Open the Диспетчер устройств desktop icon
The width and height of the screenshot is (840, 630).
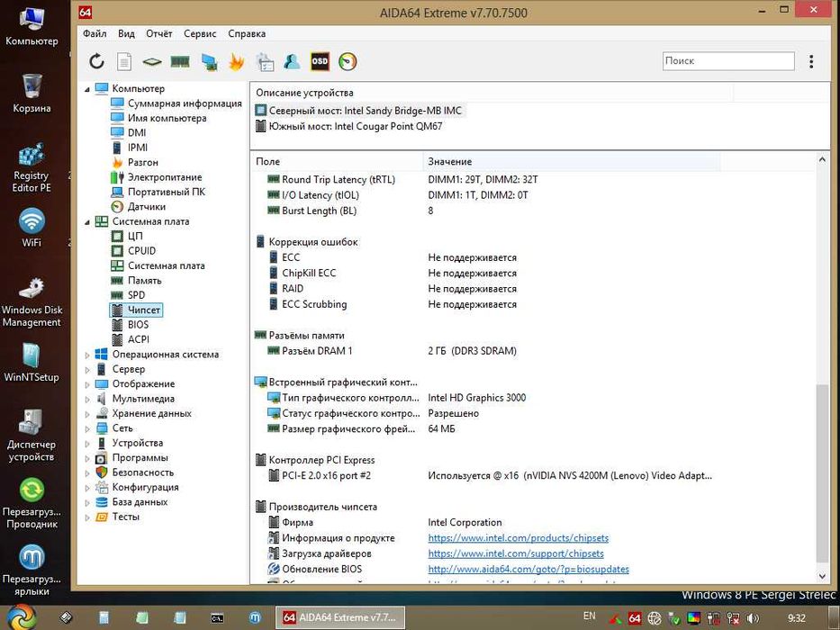[x=32, y=436]
